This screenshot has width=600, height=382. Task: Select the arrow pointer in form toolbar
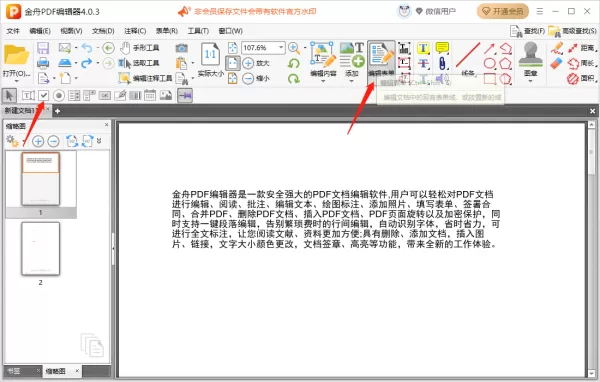pos(10,95)
